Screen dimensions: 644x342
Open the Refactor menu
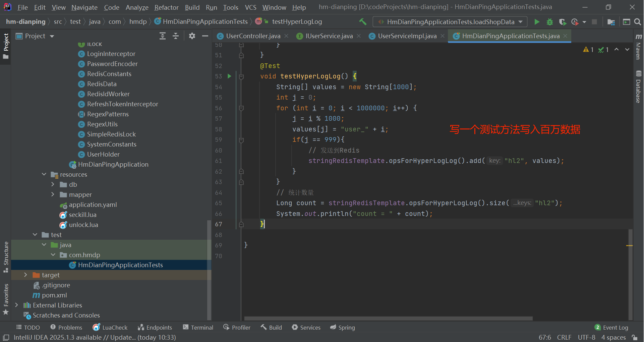click(166, 7)
